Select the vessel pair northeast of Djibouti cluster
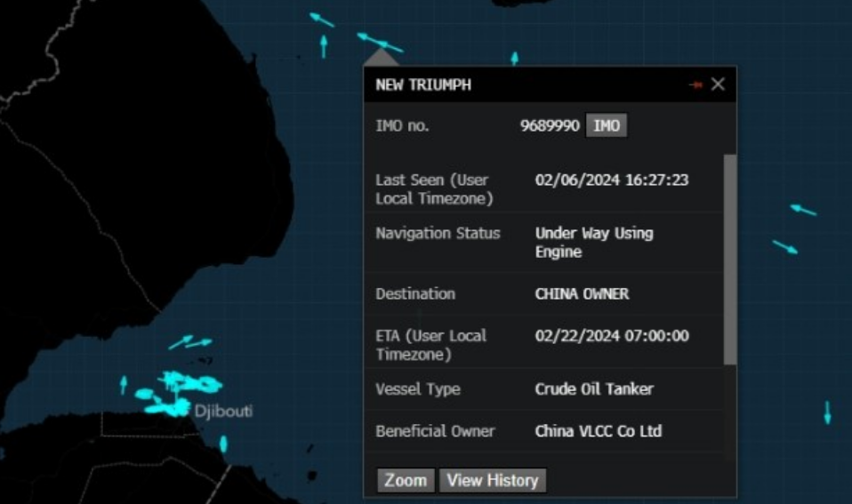This screenshot has height=504, width=852. [191, 342]
